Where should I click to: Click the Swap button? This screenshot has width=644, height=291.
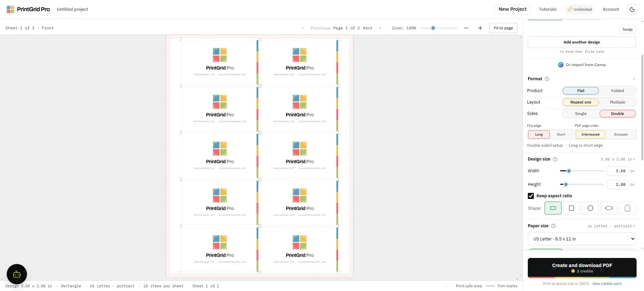tap(627, 29)
